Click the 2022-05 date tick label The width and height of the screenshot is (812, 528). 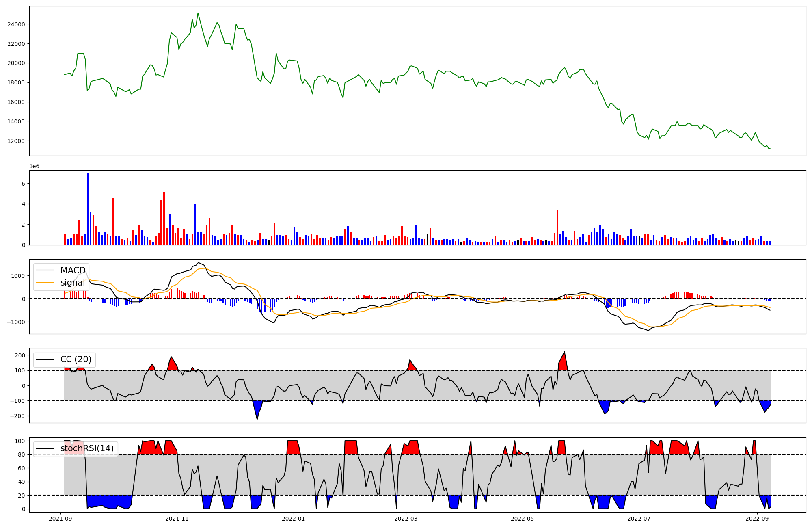522,519
